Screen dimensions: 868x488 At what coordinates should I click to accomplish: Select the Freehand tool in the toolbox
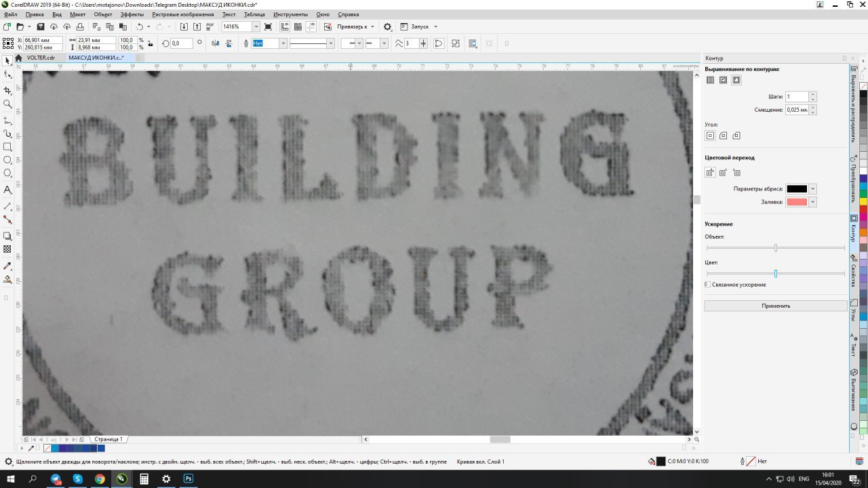[x=7, y=119]
